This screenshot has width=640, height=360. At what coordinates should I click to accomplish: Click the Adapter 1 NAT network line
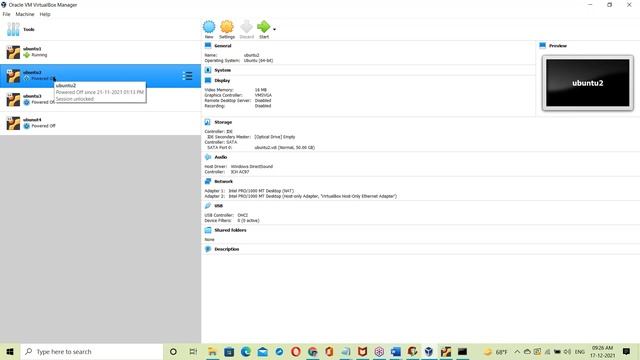pyautogui.click(x=249, y=191)
